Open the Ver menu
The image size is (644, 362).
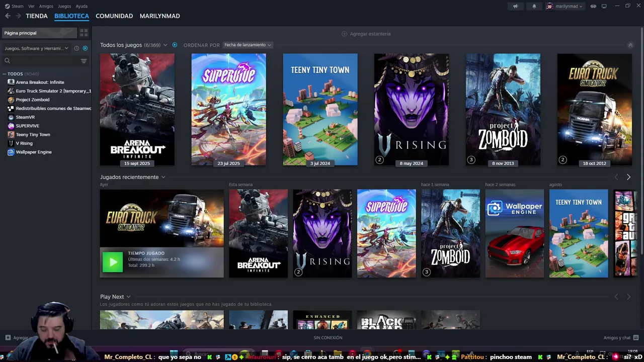point(31,7)
